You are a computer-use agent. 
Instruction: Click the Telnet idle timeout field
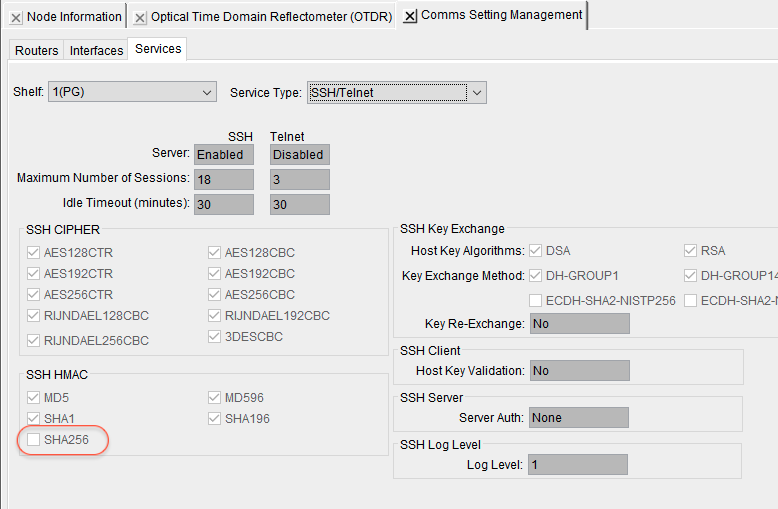pyautogui.click(x=300, y=204)
